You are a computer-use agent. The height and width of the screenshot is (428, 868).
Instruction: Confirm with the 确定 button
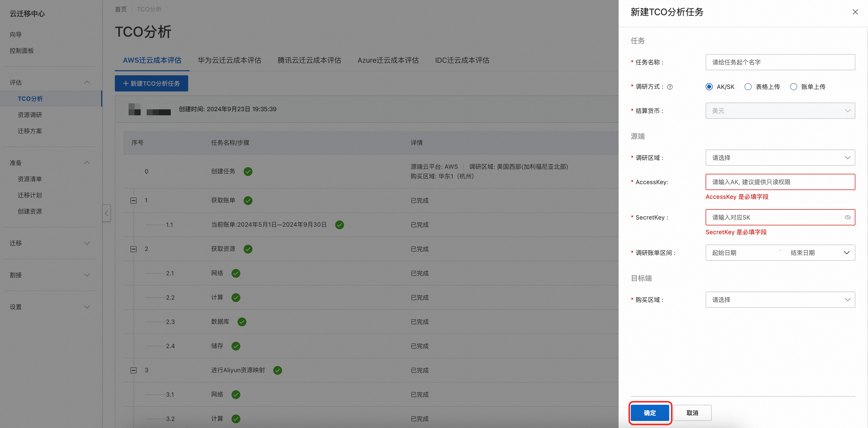tap(650, 413)
